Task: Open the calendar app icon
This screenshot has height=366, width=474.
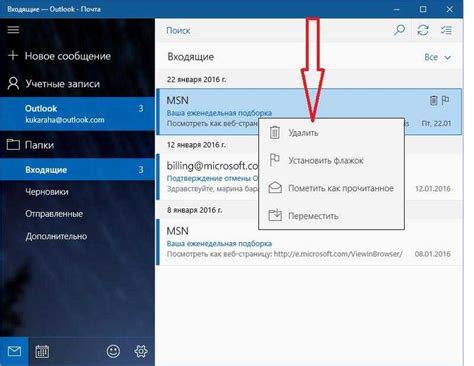Action: [42, 351]
